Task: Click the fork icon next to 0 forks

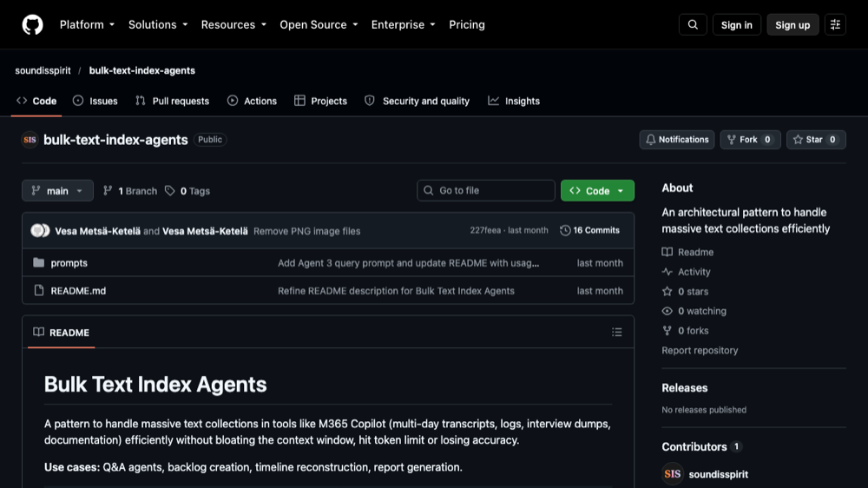Action: pyautogui.click(x=667, y=331)
